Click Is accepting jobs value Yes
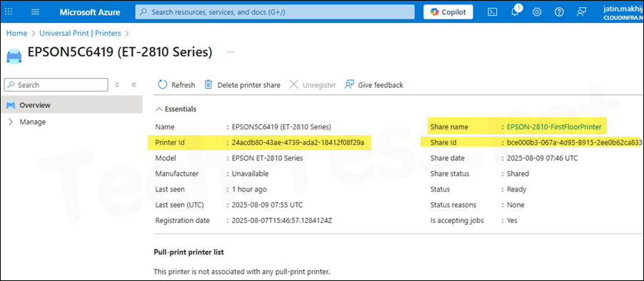644x281 pixels. click(512, 220)
